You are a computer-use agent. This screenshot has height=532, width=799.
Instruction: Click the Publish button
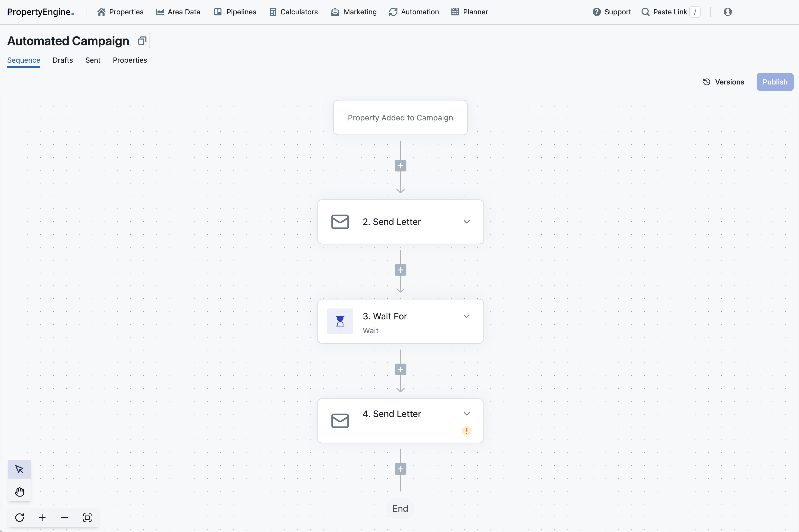point(775,82)
